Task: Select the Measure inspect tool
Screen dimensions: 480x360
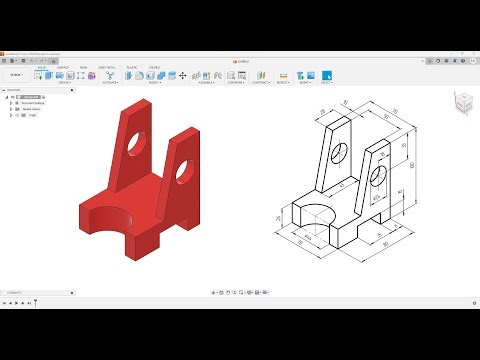Action: click(283, 76)
